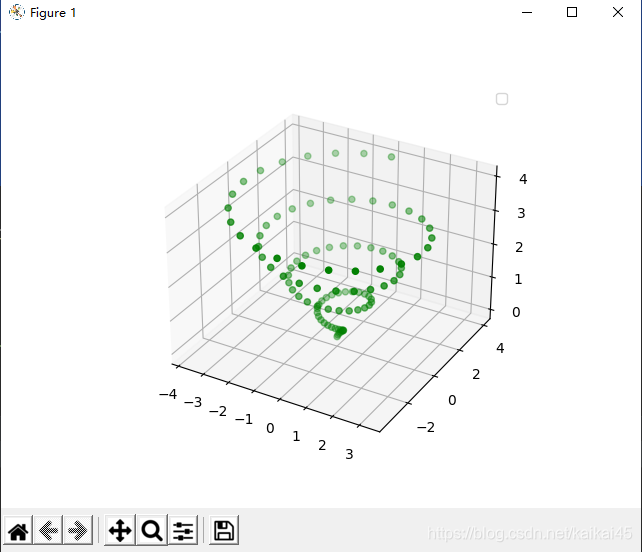Reset the plot to original view with Home
The image size is (642, 552).
click(x=18, y=531)
